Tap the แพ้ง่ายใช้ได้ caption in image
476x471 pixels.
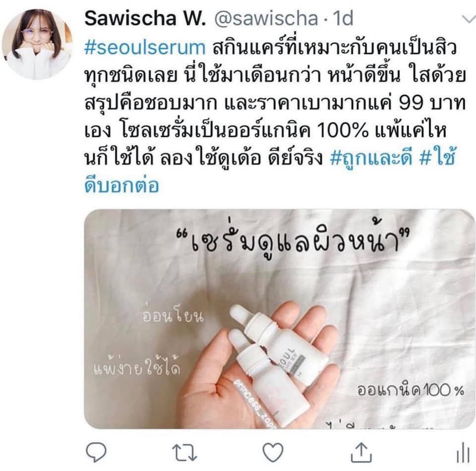point(137,366)
